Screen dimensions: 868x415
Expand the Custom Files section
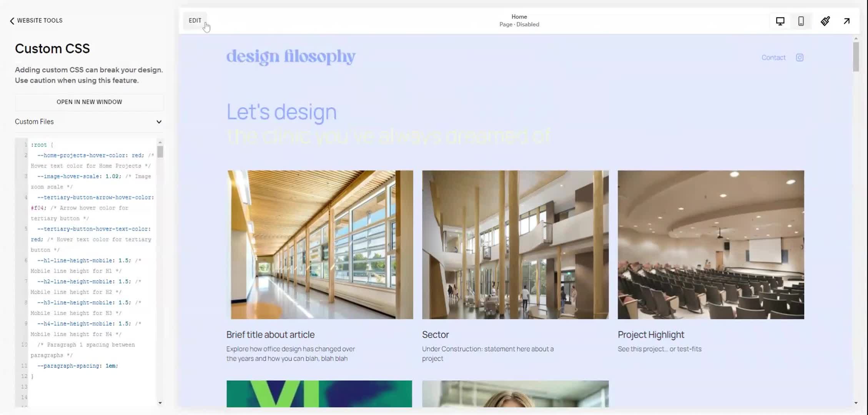pos(89,122)
